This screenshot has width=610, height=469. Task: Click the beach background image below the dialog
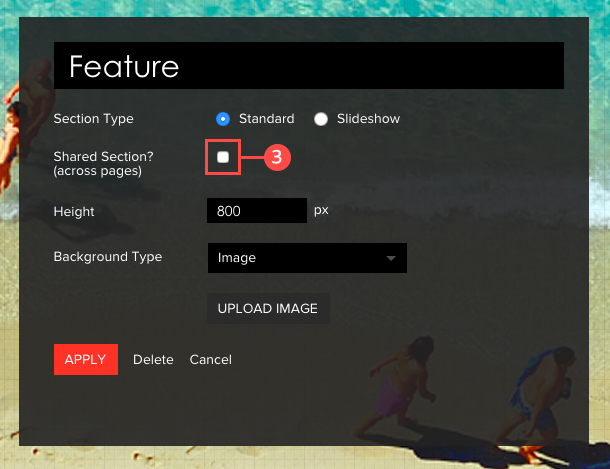(x=300, y=455)
